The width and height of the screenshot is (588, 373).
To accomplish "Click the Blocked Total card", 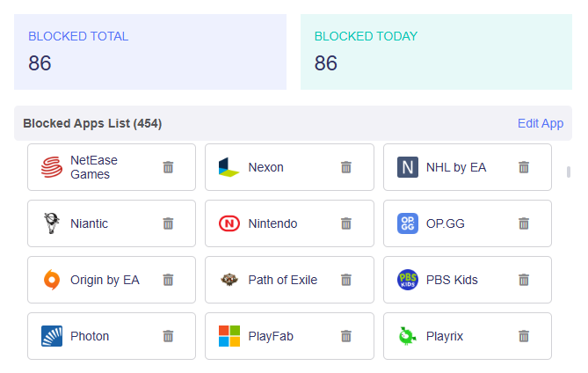I will coord(150,51).
